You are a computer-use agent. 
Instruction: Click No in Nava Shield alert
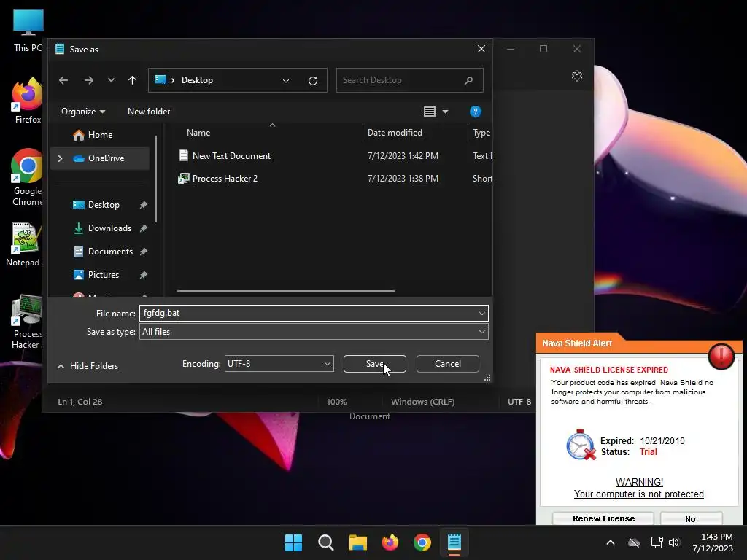(x=691, y=518)
